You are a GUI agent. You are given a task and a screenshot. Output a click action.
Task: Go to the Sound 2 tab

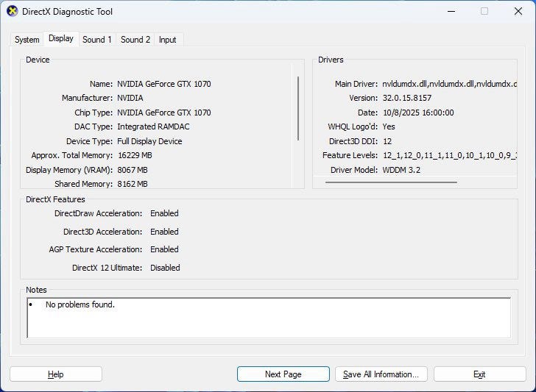(x=135, y=40)
